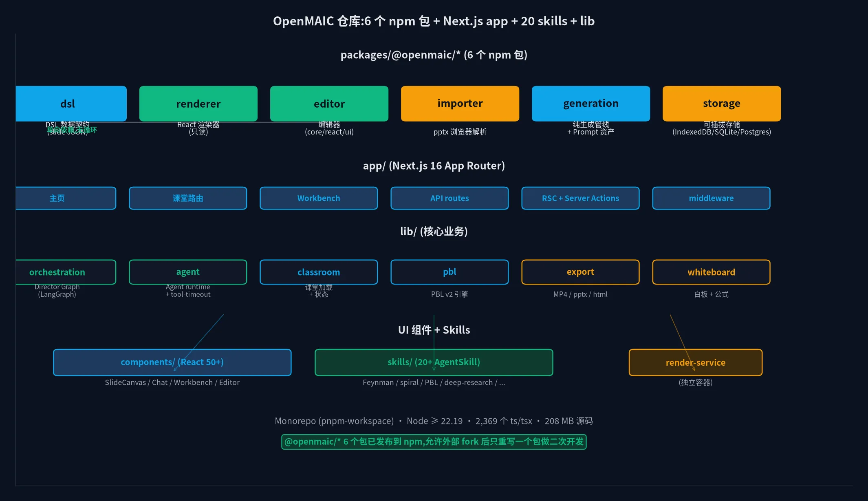Select the agent lib box
The height and width of the screenshot is (501, 868).
(x=188, y=272)
